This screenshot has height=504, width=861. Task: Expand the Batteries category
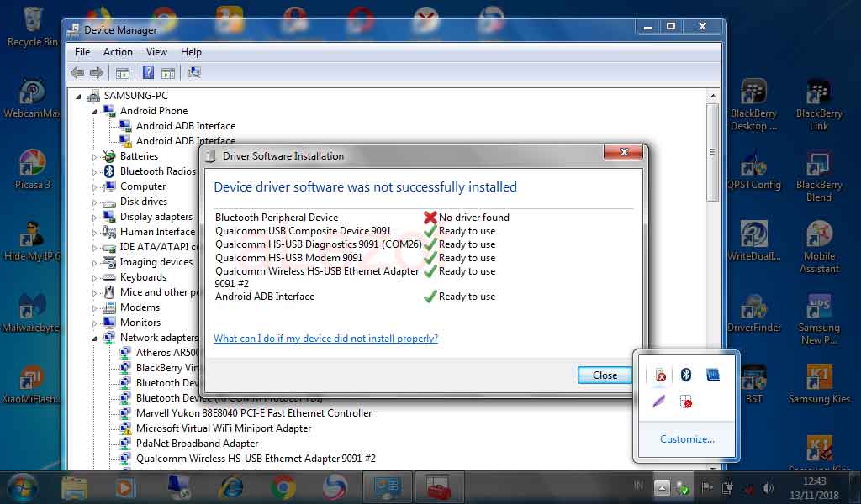coord(94,157)
